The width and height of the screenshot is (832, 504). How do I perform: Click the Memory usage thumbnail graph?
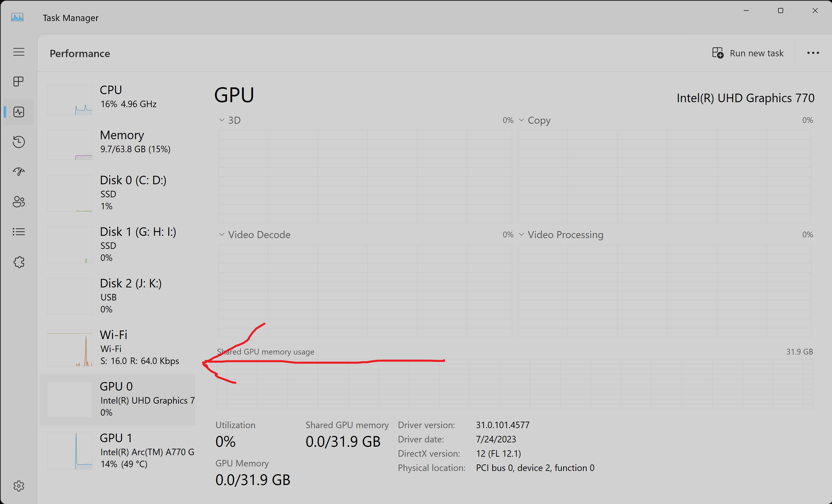click(70, 145)
